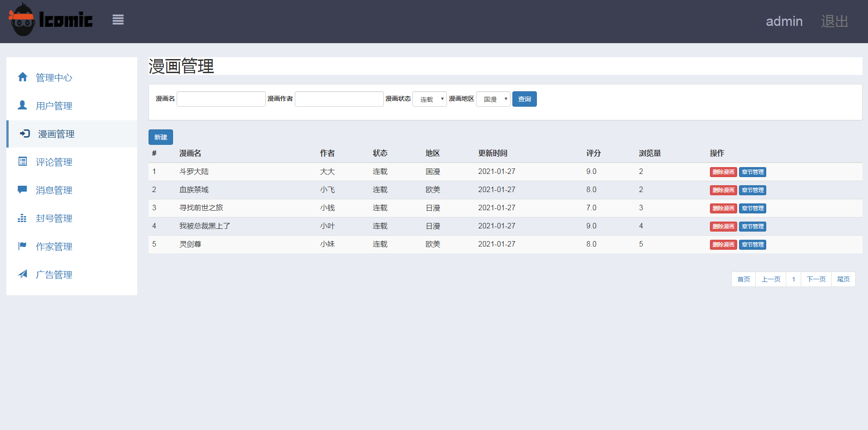Click the comic name 血族禁域
Viewport: 868px width, 430px height.
click(194, 190)
